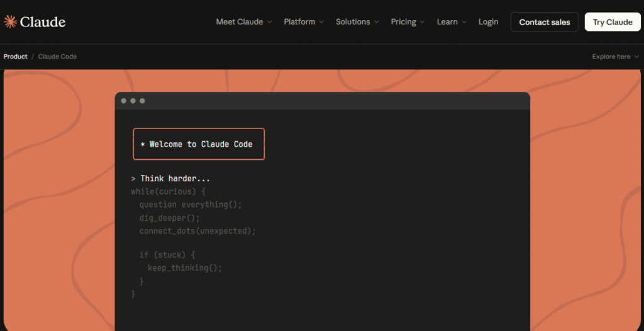644x331 pixels.
Task: Click the chevron arrow next to Platform
Action: (x=321, y=22)
